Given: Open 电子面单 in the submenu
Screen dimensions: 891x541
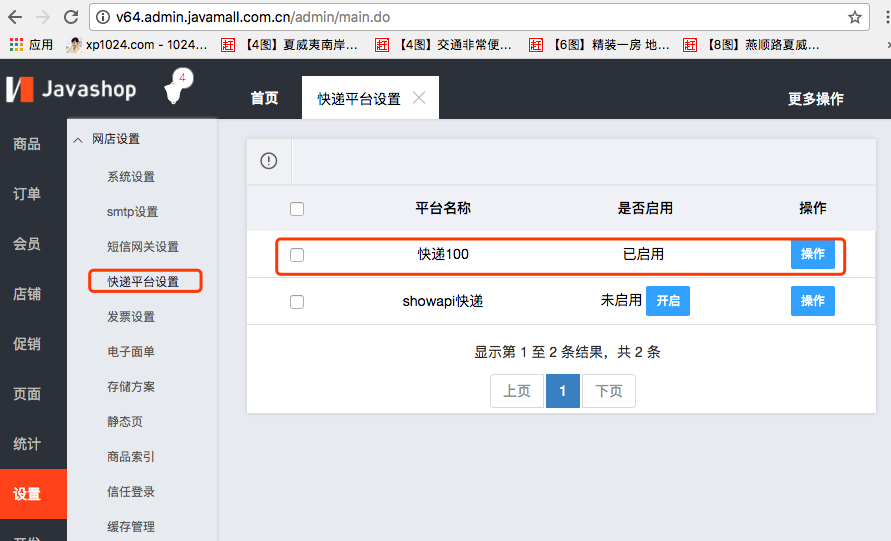Looking at the screenshot, I should (x=131, y=352).
